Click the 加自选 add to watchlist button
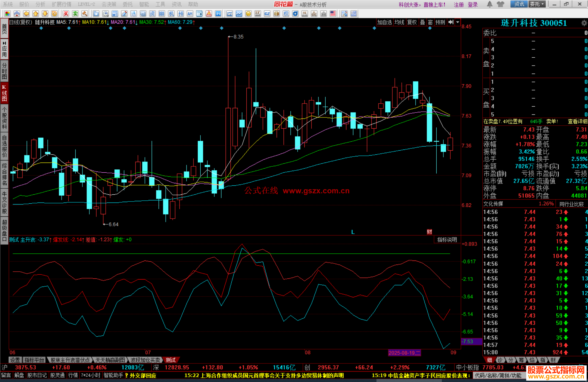588x382 pixels. point(384,22)
